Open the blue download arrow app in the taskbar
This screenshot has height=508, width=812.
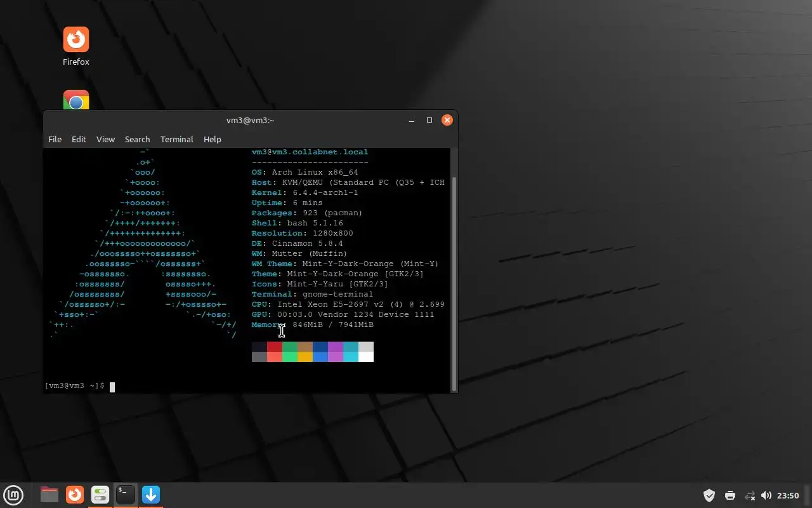[151, 495]
